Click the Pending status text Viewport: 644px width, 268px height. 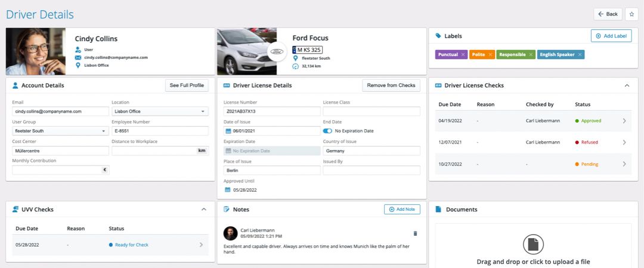coord(589,164)
